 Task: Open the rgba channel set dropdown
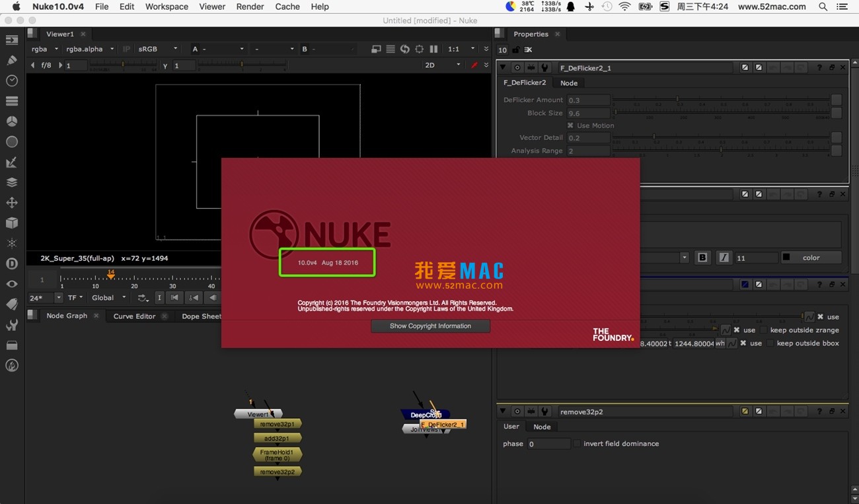pos(45,49)
